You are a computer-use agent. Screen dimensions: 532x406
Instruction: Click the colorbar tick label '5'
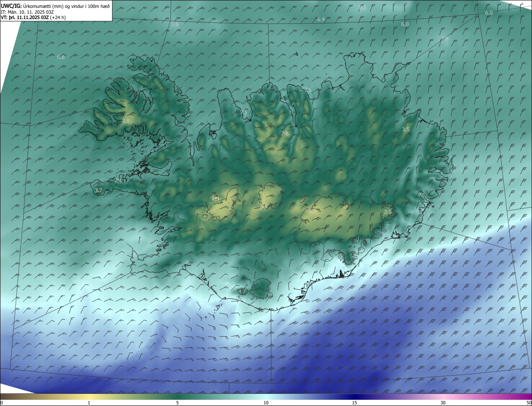tap(177, 403)
